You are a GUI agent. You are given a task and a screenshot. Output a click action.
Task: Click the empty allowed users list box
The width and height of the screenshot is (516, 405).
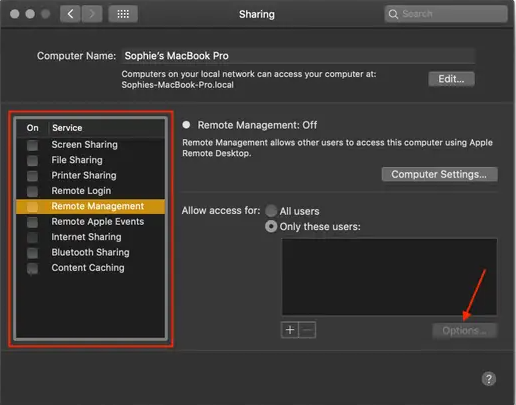[389, 277]
